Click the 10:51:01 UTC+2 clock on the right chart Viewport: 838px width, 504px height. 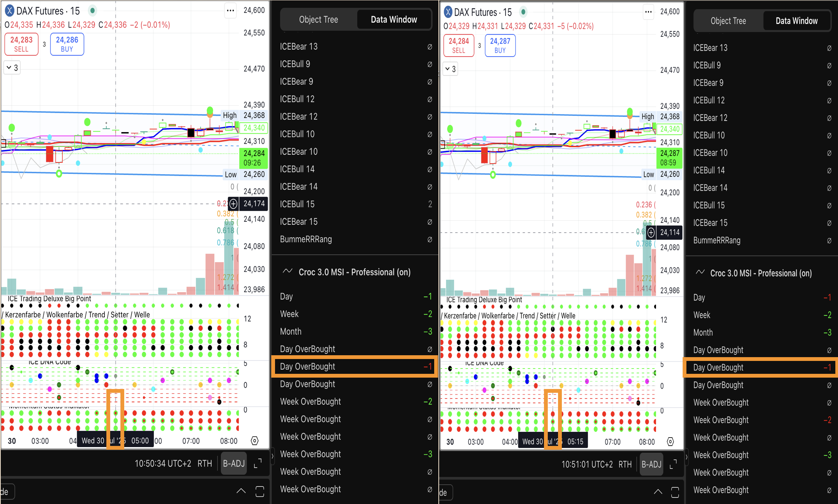587,465
